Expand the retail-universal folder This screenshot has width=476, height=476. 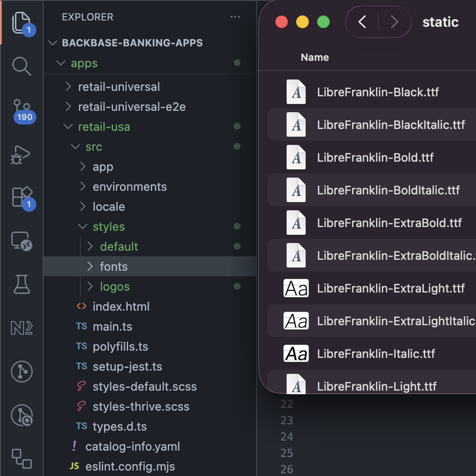click(x=68, y=87)
